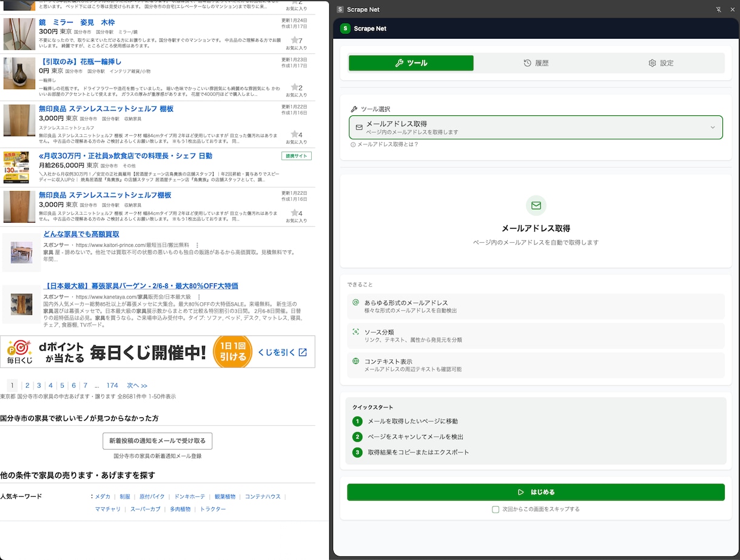Screen dimensions: 740x560
Task: Click the スーパーカブ keyword link
Action: click(146, 509)
